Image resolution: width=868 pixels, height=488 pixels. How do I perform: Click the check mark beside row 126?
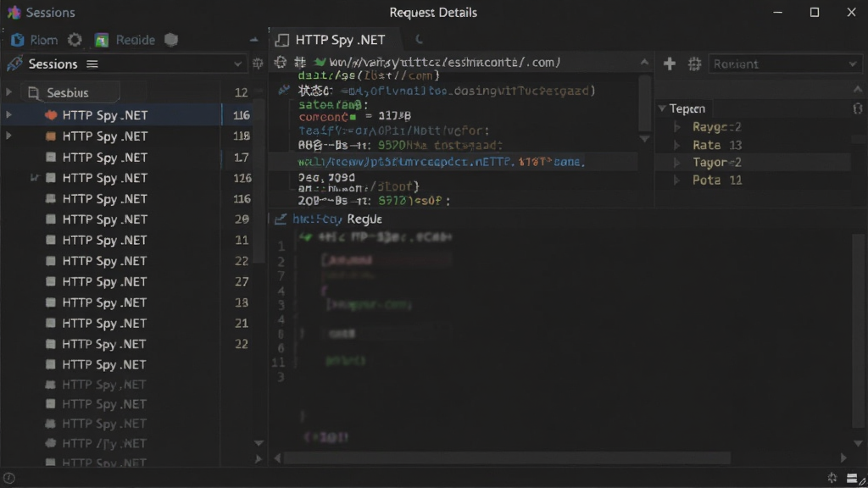coord(34,178)
